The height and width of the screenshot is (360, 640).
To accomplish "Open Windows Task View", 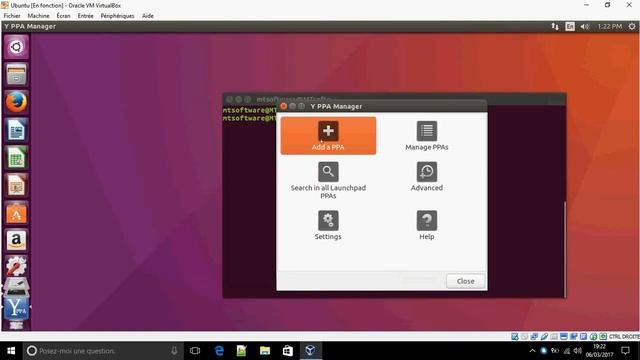I will (x=195, y=351).
